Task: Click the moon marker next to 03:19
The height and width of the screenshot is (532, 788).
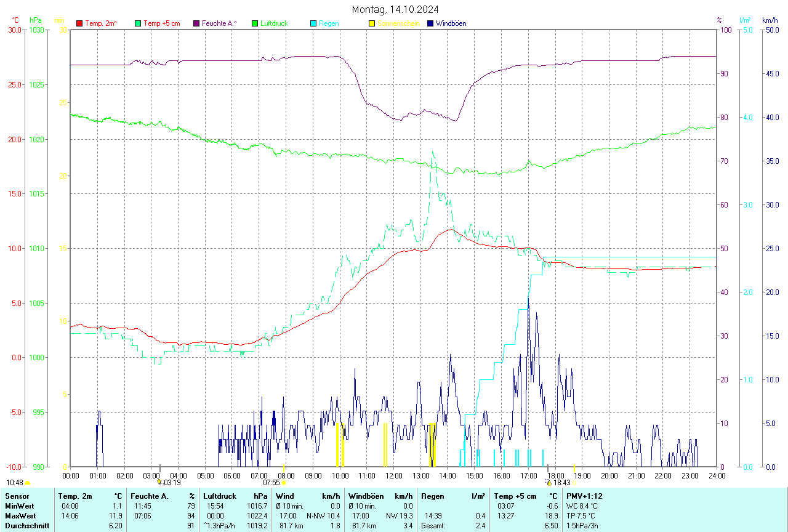Action: tap(159, 483)
